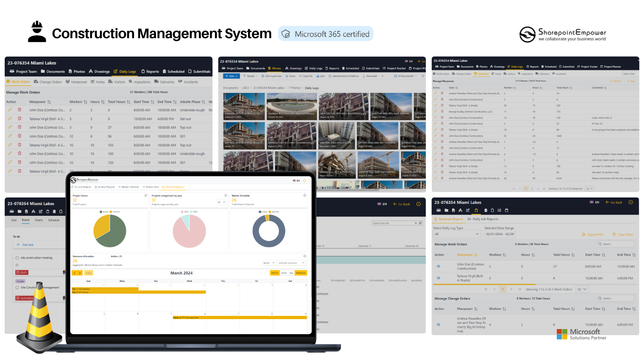
Task: Click the today button in calendar
Action: point(89,273)
